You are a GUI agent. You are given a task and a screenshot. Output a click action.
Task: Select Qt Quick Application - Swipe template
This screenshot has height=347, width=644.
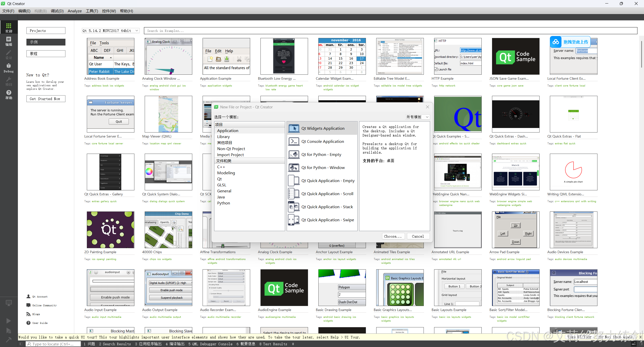[327, 220]
